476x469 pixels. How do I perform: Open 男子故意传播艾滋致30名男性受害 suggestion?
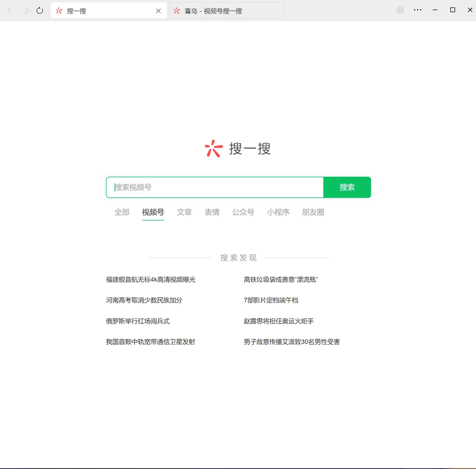pyautogui.click(x=292, y=342)
